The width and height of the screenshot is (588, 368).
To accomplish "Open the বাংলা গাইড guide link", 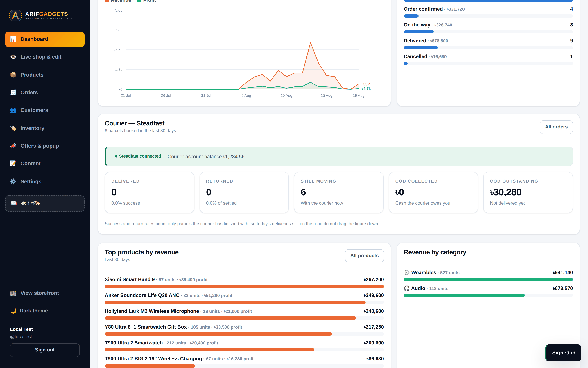I will pyautogui.click(x=45, y=204).
